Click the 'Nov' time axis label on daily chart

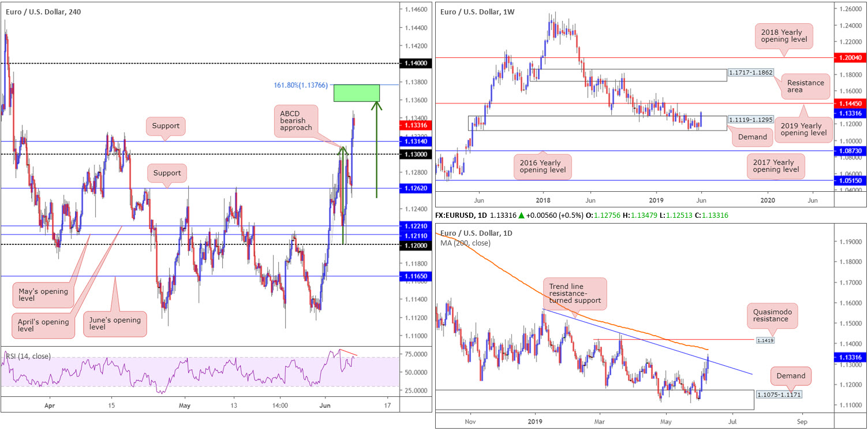click(470, 422)
